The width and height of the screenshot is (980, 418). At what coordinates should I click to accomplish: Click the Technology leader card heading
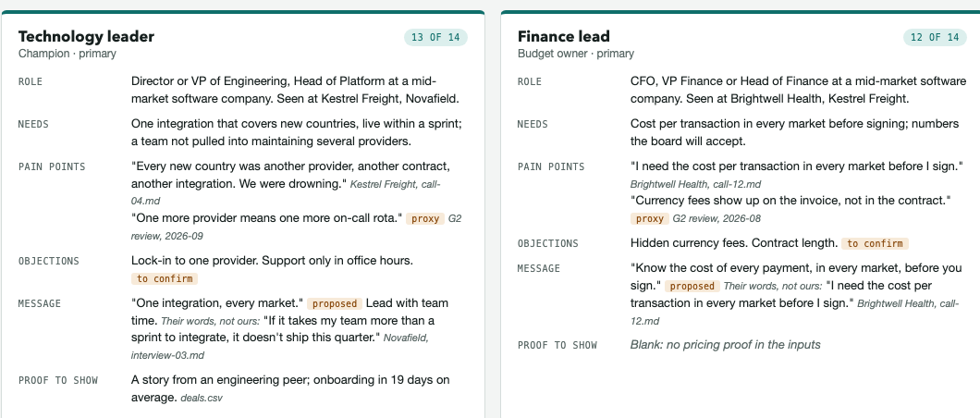tap(86, 36)
